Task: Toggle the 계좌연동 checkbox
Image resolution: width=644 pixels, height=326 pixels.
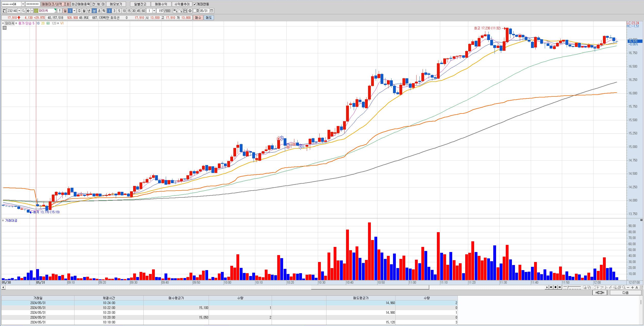Action: [195, 4]
